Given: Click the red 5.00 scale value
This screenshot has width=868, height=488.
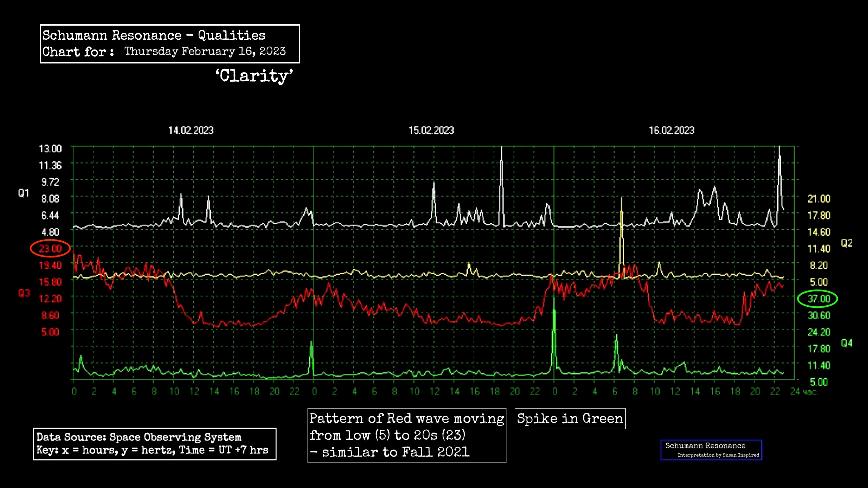Looking at the screenshot, I should [50, 332].
